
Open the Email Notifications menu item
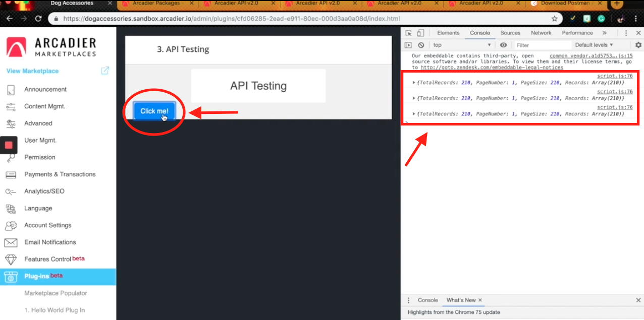[x=50, y=242]
